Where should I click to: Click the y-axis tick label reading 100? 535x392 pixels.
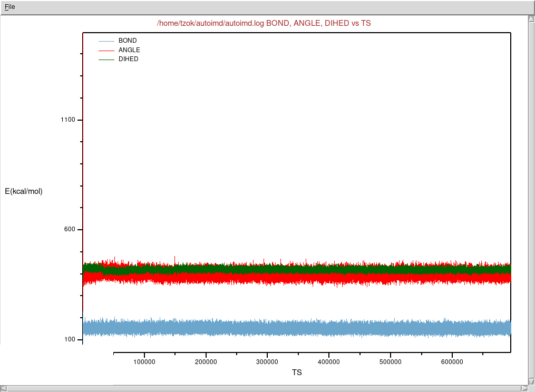(x=70, y=339)
